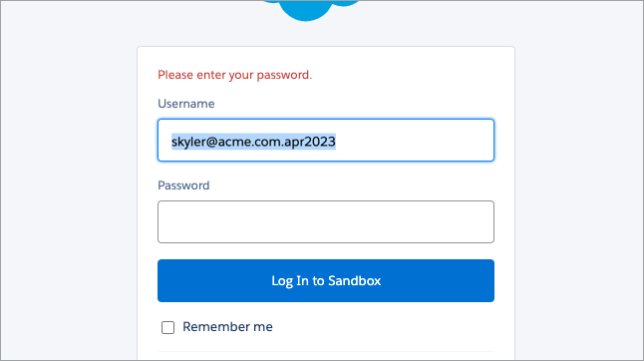644x361 pixels.
Task: Click the divider line below Remember me
Action: [326, 352]
